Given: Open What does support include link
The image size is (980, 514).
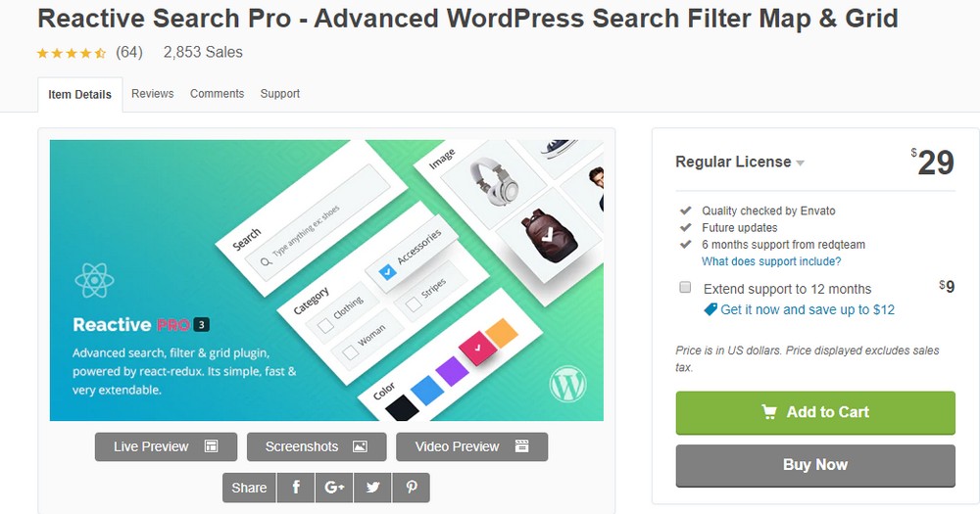Looking at the screenshot, I should [x=771, y=261].
